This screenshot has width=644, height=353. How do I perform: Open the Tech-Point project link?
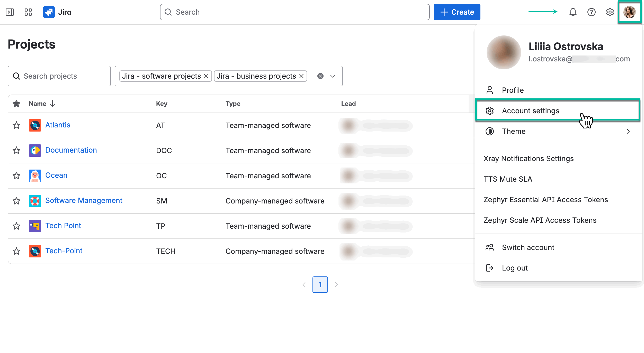(x=64, y=251)
